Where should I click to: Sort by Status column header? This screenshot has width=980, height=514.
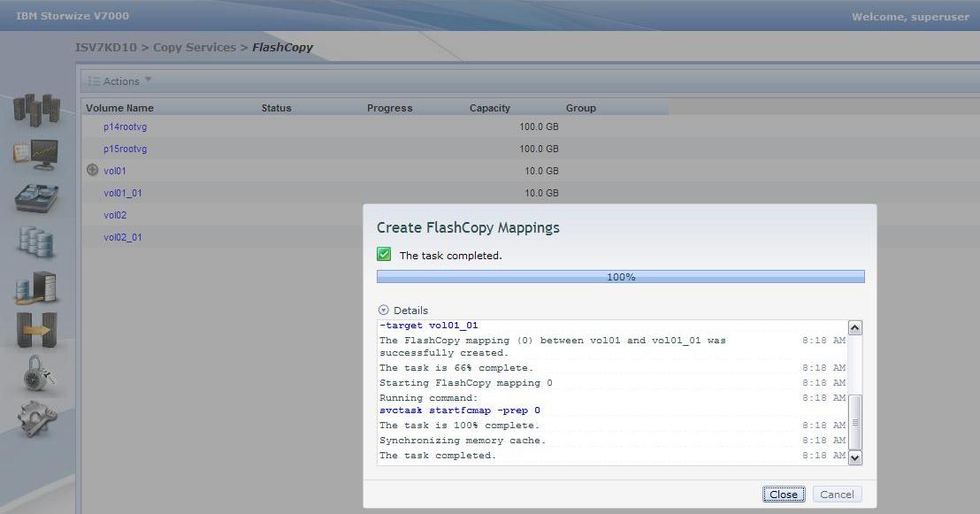point(276,108)
